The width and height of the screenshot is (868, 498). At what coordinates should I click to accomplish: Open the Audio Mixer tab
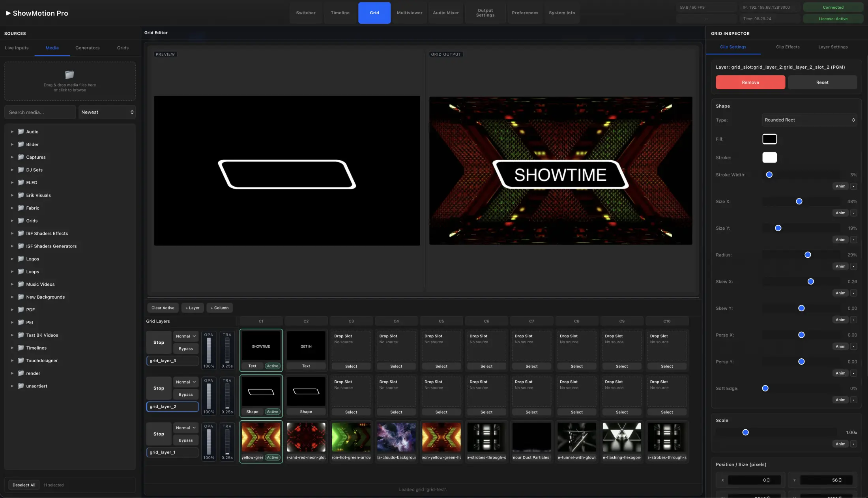tap(446, 13)
